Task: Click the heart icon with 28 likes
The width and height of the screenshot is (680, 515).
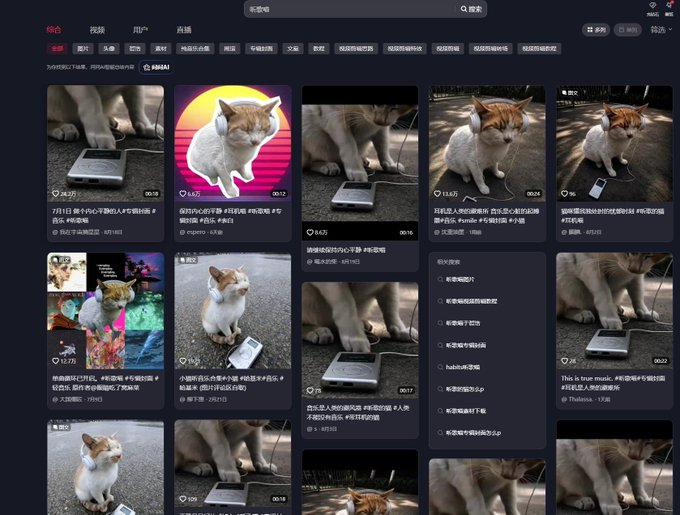Action: click(565, 361)
